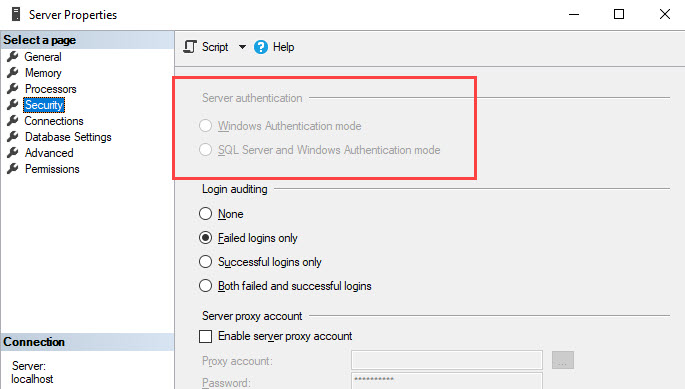The height and width of the screenshot is (389, 685).
Task: Open the General page
Action: coord(43,57)
